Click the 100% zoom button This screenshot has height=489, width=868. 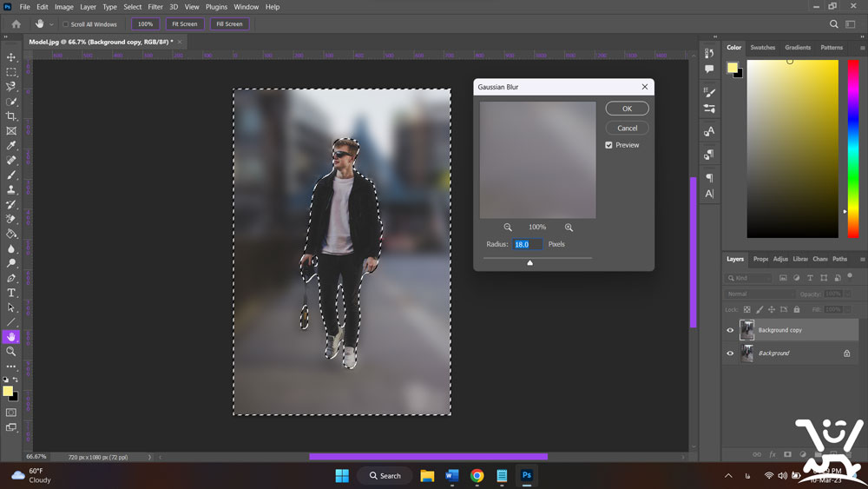click(146, 23)
